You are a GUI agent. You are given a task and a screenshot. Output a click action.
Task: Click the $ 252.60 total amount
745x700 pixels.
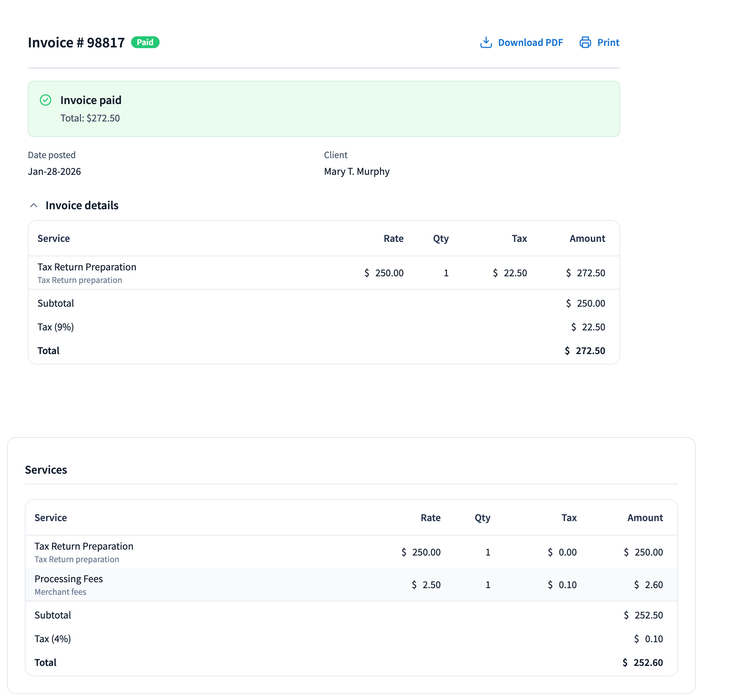click(642, 663)
